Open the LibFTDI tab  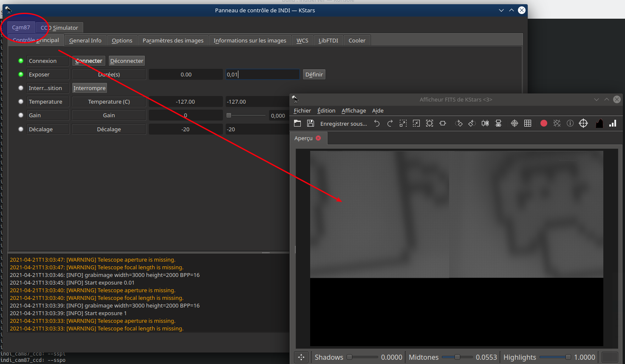328,40
